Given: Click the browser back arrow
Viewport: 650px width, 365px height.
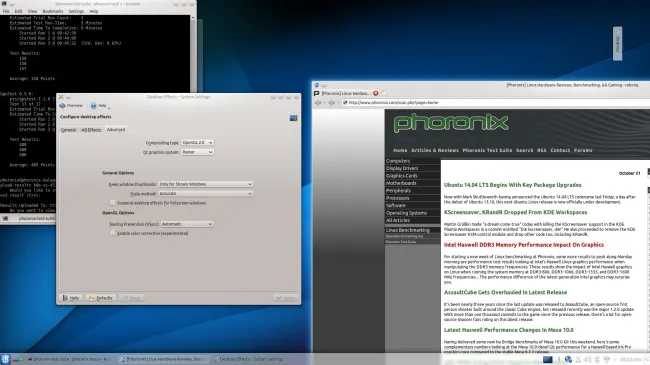Looking at the screenshot, I should tap(318, 102).
